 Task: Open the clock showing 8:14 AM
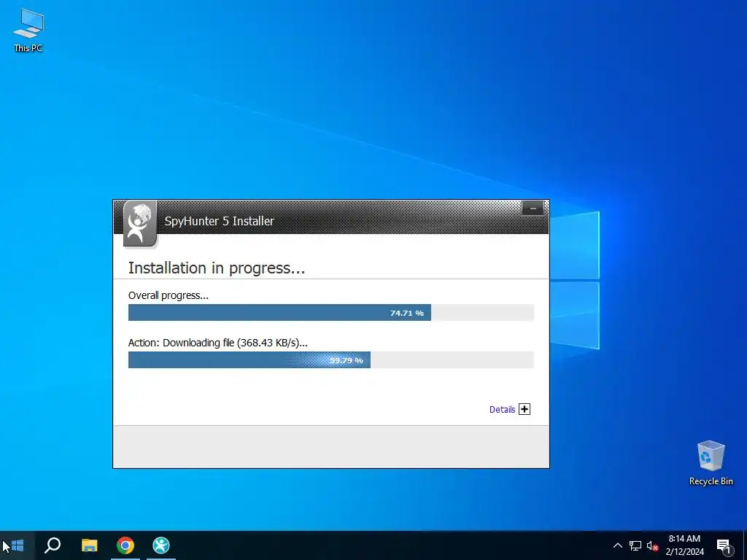point(684,545)
